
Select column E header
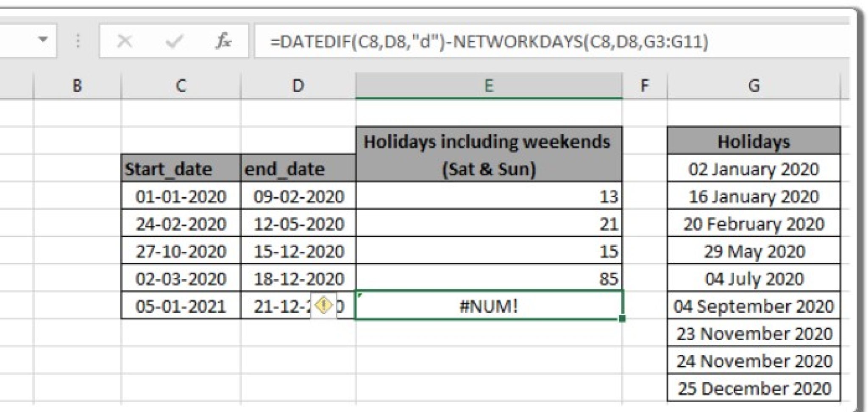click(490, 84)
